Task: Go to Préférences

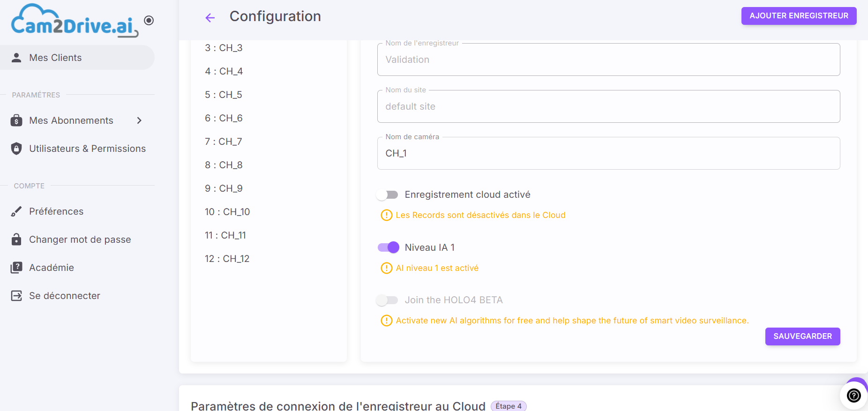Action: 77,211
